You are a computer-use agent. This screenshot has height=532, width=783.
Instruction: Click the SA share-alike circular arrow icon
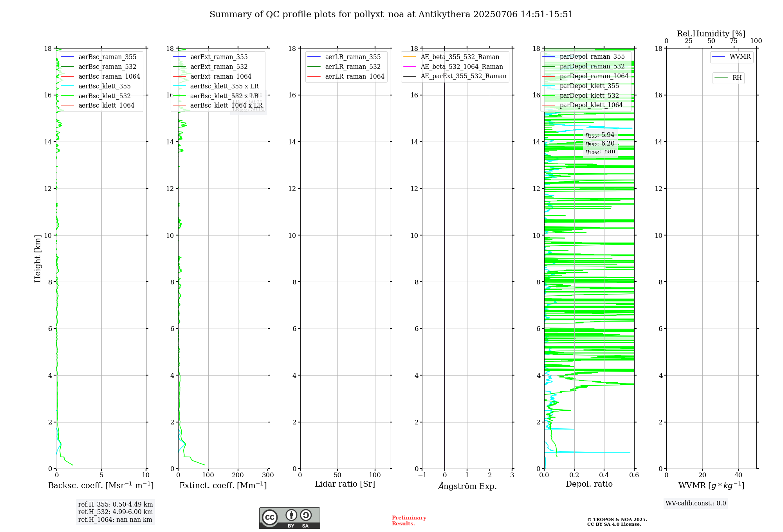click(306, 515)
